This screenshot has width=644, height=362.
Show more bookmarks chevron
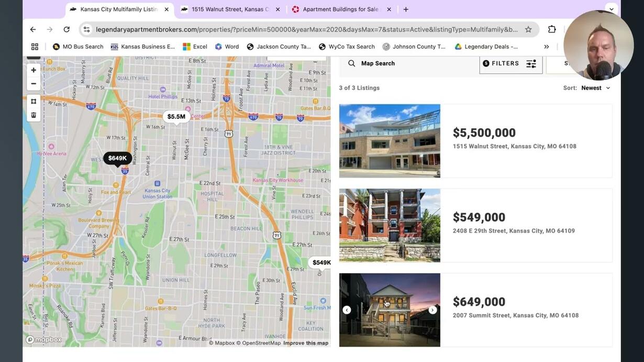(546, 47)
